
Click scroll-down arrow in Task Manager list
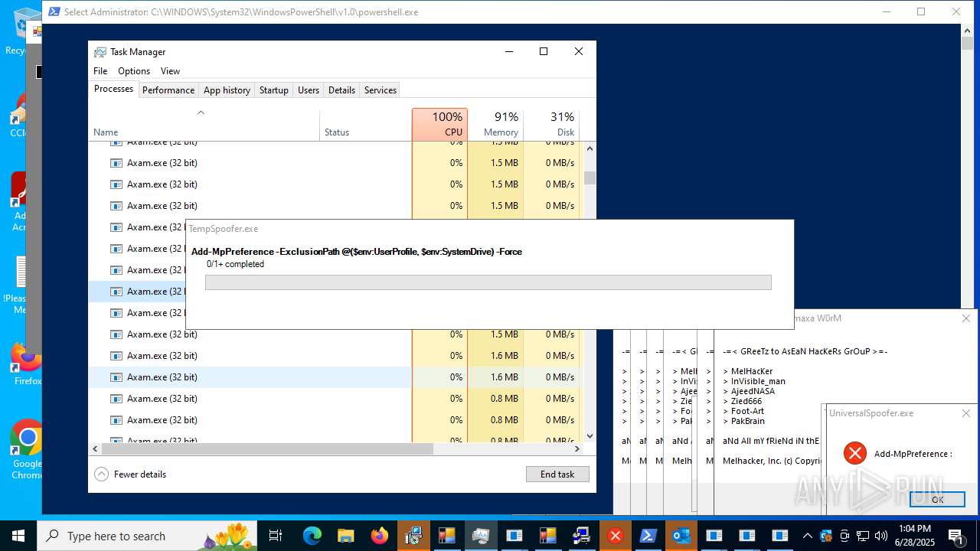[590, 436]
